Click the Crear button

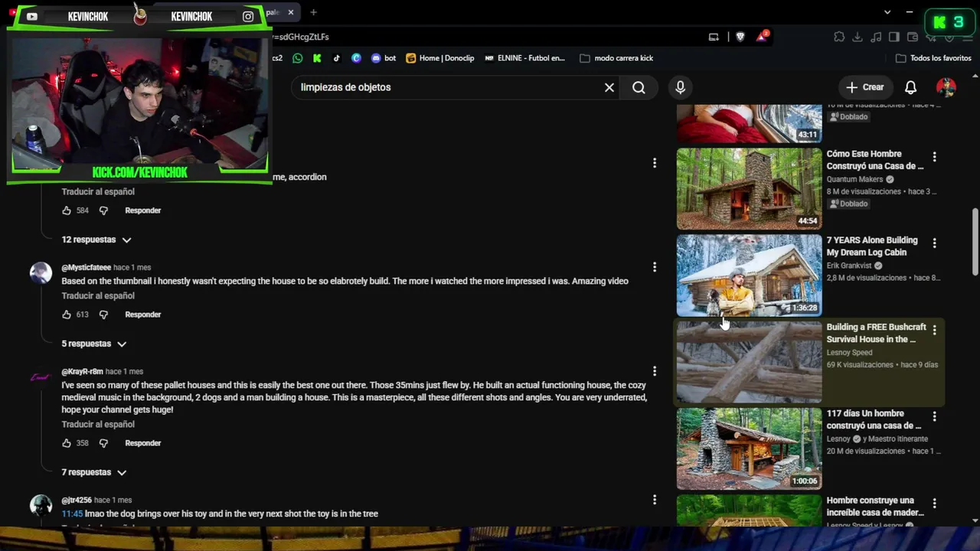(x=864, y=87)
